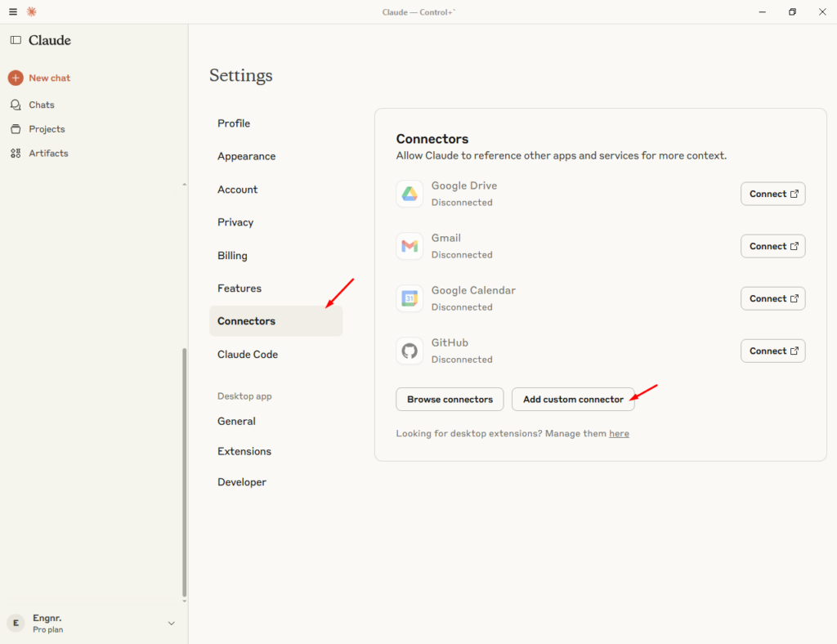Image resolution: width=837 pixels, height=644 pixels.
Task: Click the Google Drive connector name
Action: (x=464, y=186)
